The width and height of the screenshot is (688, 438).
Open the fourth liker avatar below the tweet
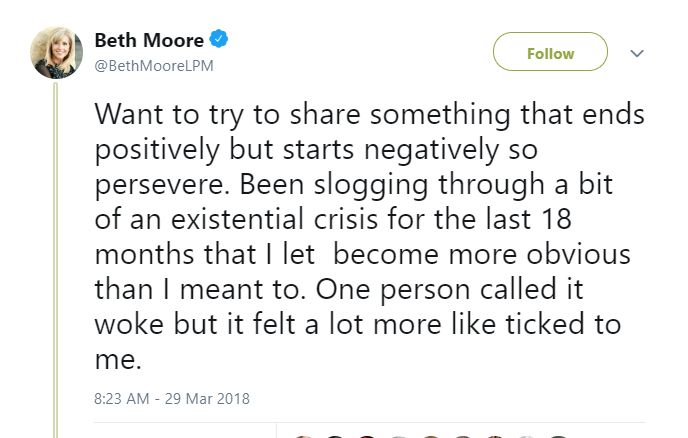399,435
